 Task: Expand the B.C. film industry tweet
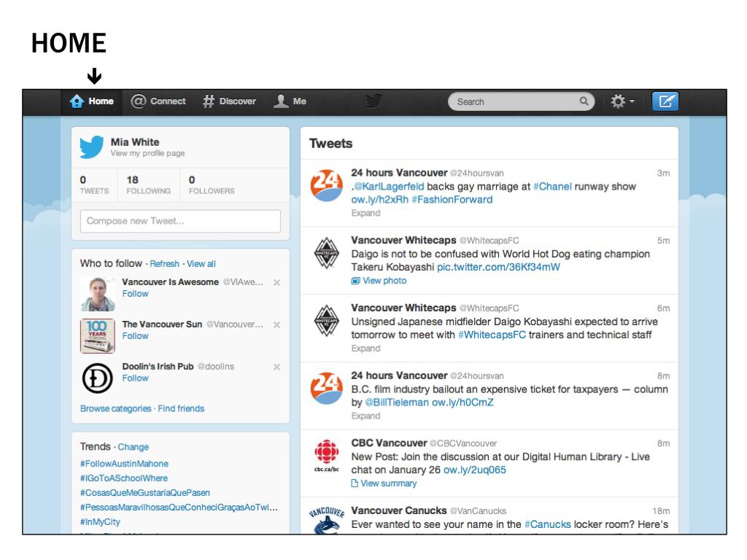(x=366, y=416)
